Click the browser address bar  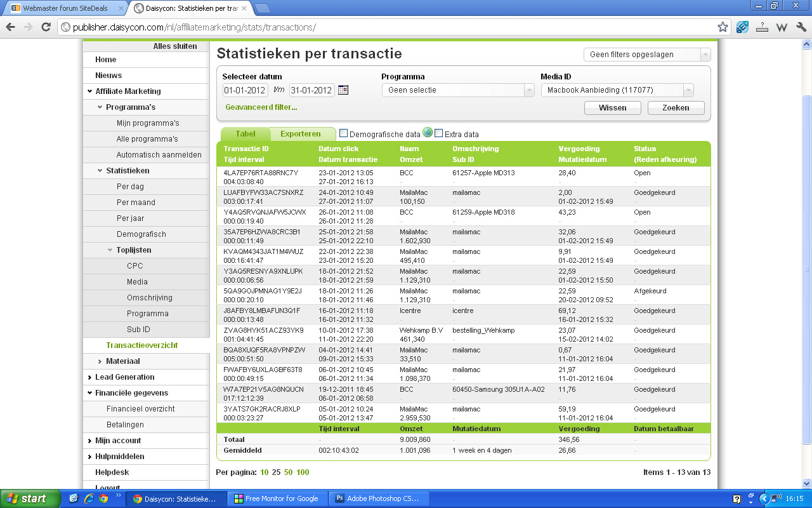pos(393,27)
